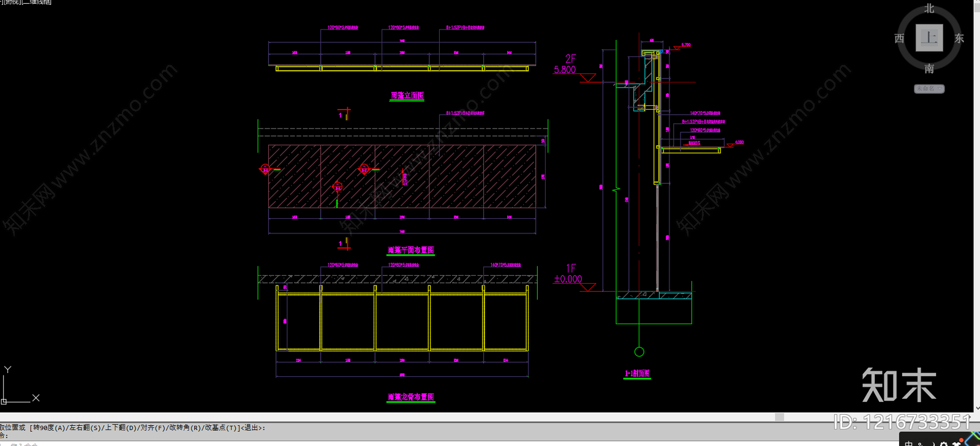Open the 俯视 view control label

pos(13,2)
